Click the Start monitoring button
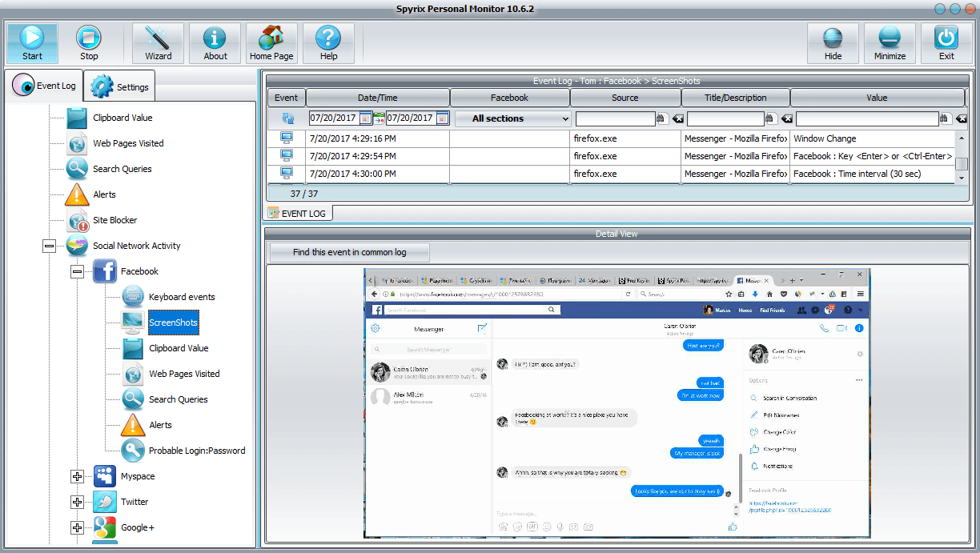Screen dimensions: 980x553 [33, 43]
